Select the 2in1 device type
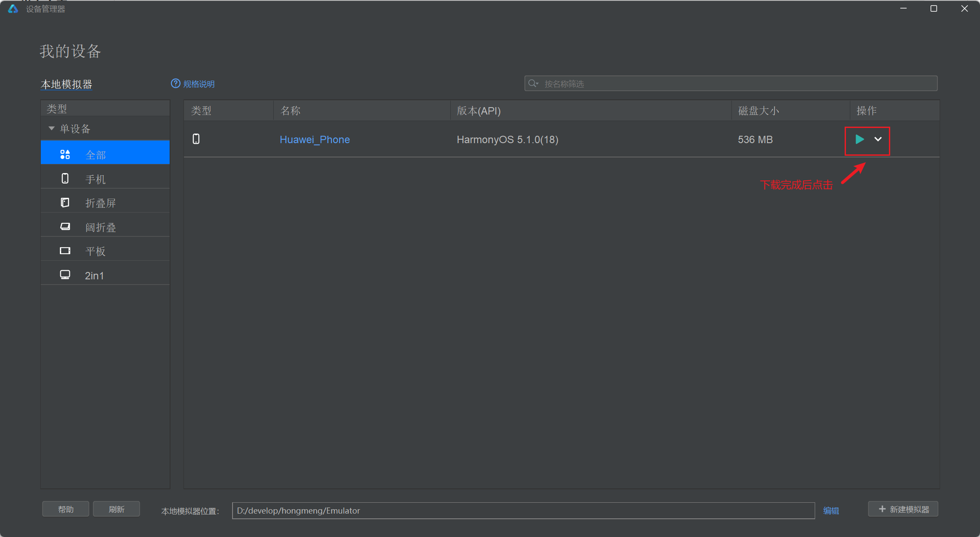The width and height of the screenshot is (980, 537). point(94,275)
